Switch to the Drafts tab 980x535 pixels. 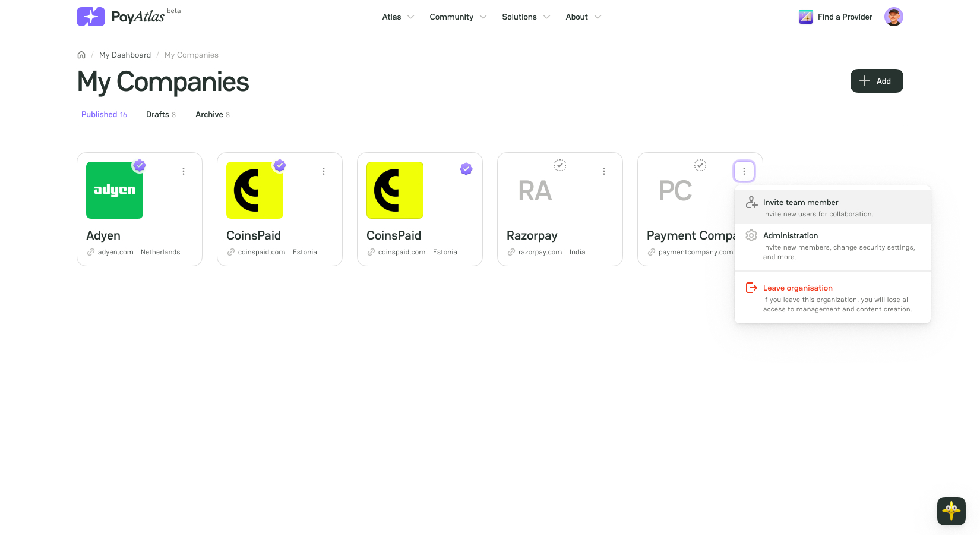tap(161, 114)
